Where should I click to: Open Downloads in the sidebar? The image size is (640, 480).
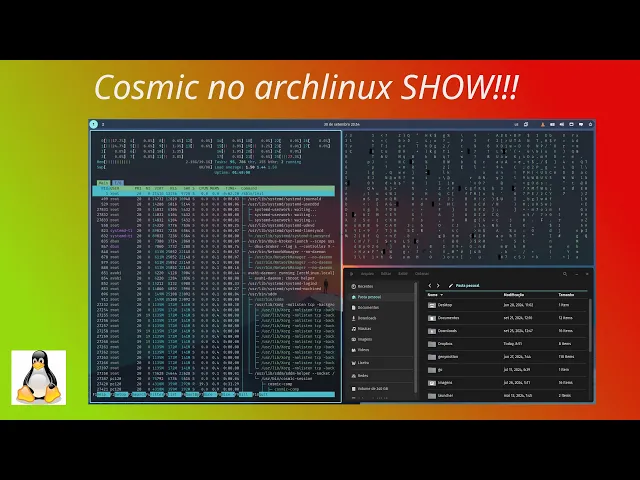pyautogui.click(x=382, y=318)
